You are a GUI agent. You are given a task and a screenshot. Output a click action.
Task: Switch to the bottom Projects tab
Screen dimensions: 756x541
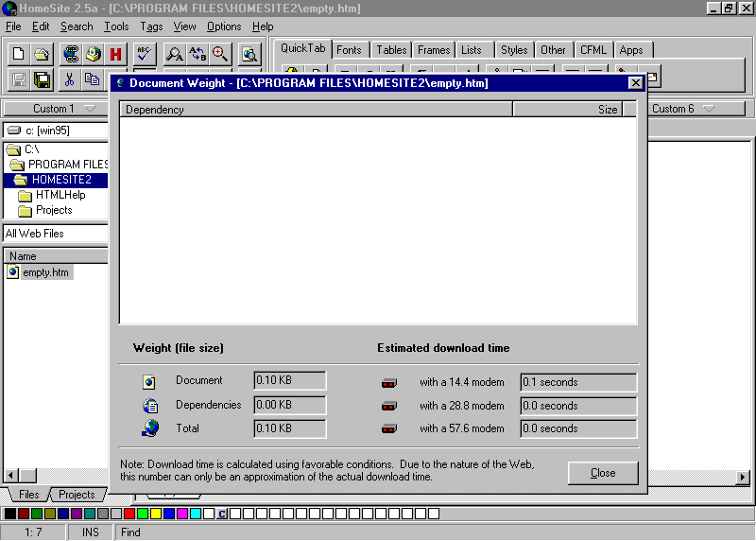(77, 495)
